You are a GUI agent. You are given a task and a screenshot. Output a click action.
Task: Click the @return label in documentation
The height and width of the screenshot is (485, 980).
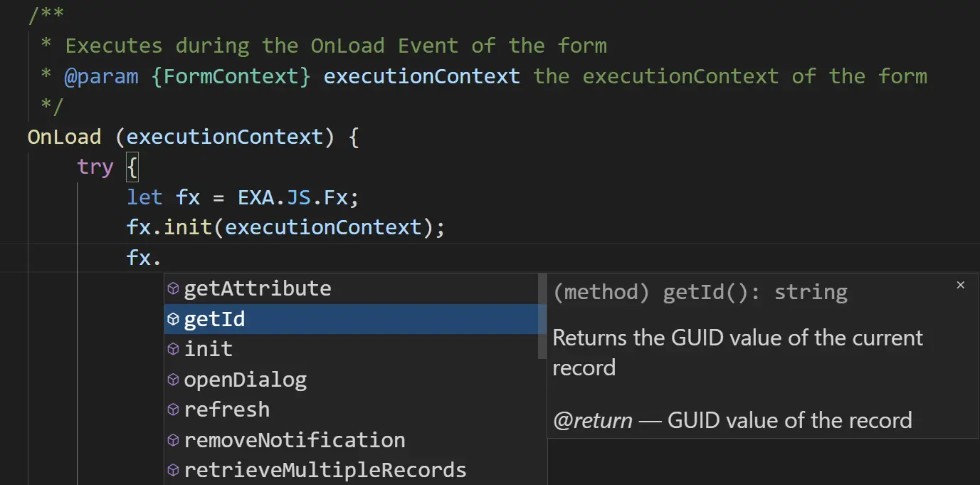(x=592, y=420)
